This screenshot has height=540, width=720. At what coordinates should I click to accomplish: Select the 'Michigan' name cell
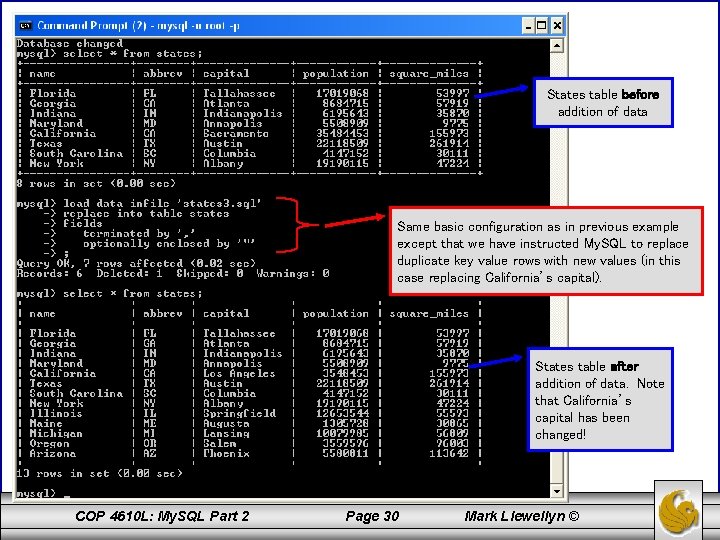coord(56,433)
